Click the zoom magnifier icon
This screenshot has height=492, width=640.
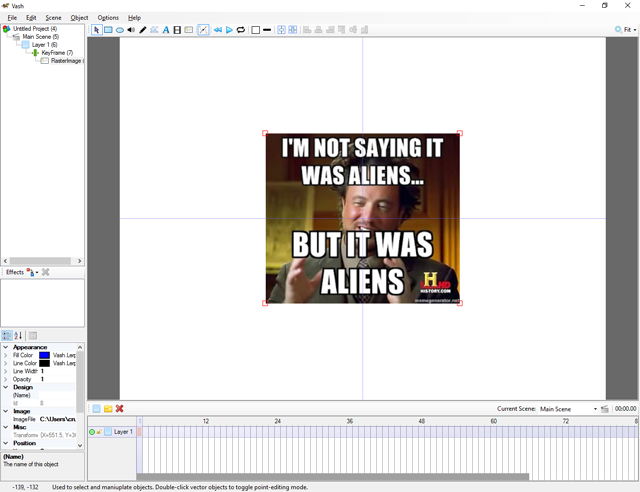coord(618,30)
